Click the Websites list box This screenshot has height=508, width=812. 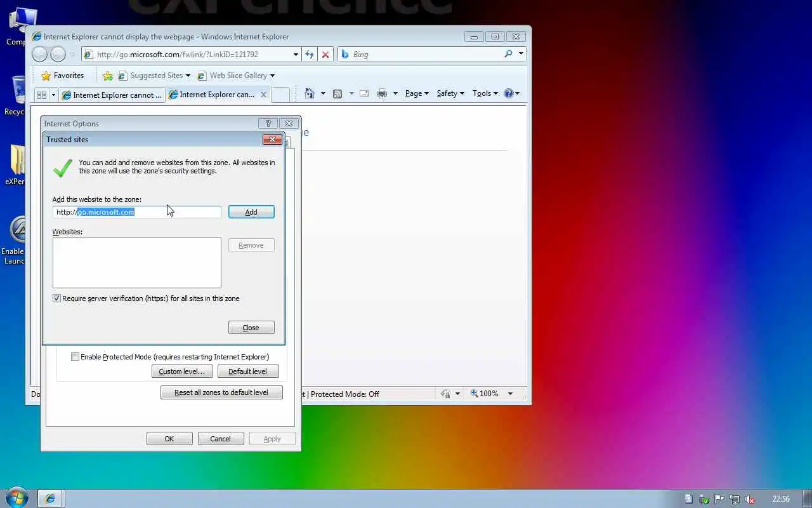137,263
